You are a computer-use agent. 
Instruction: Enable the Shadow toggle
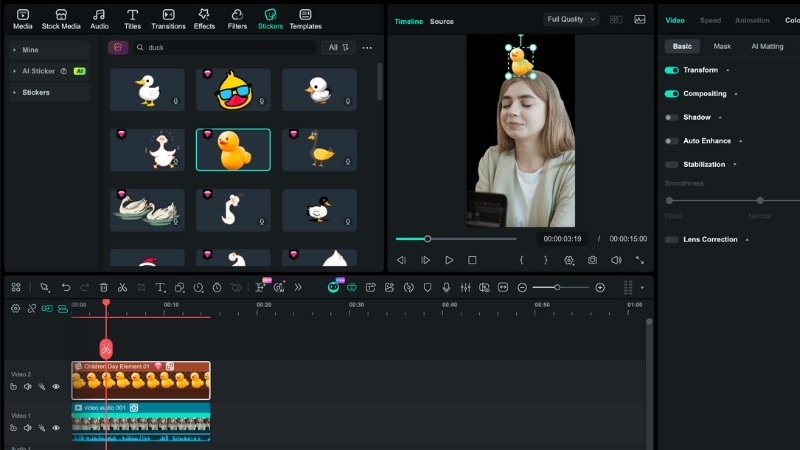(x=671, y=117)
